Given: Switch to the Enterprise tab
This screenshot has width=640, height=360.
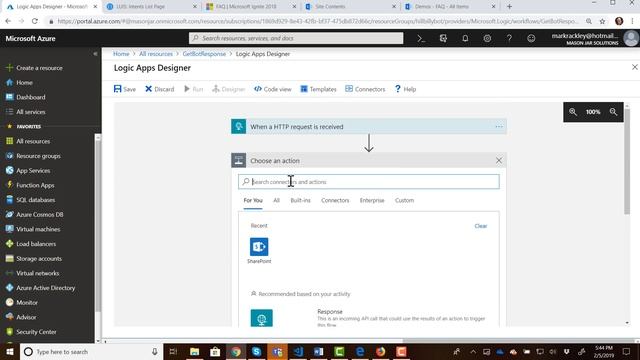Looking at the screenshot, I should pos(372,200).
